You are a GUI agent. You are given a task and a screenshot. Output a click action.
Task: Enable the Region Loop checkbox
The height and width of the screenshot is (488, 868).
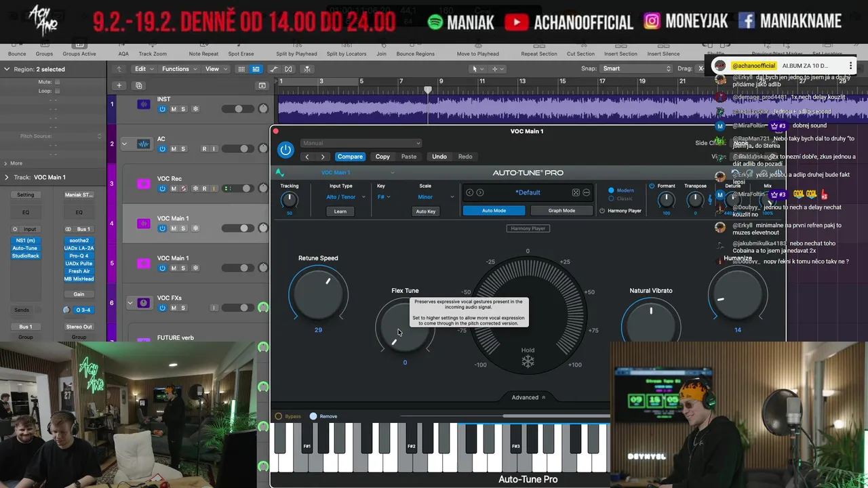[x=57, y=91]
